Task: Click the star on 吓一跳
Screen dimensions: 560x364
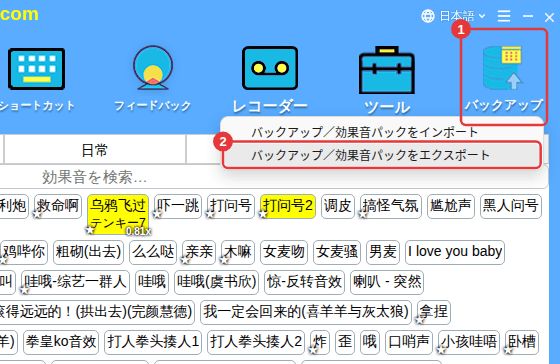Action: [x=157, y=214]
